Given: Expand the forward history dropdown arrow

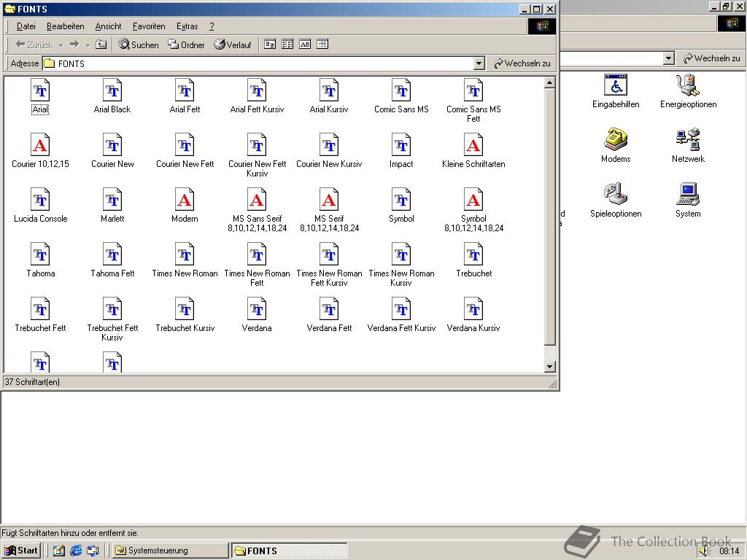Looking at the screenshot, I should coord(88,44).
